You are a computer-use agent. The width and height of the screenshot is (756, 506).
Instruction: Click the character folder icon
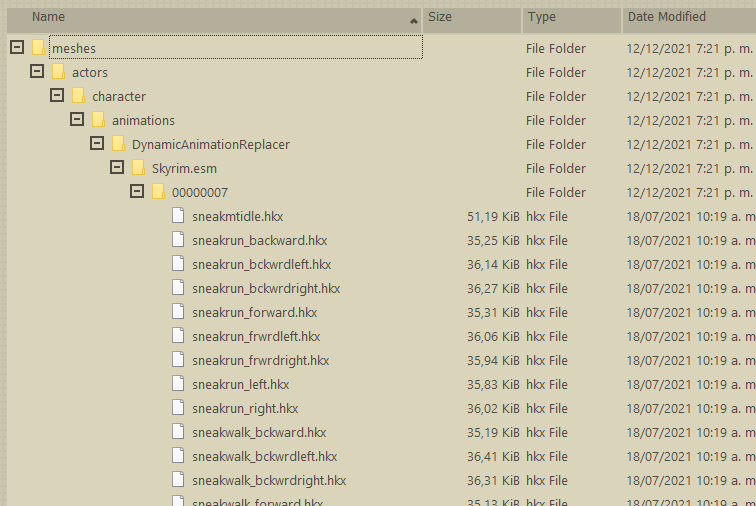(78, 96)
